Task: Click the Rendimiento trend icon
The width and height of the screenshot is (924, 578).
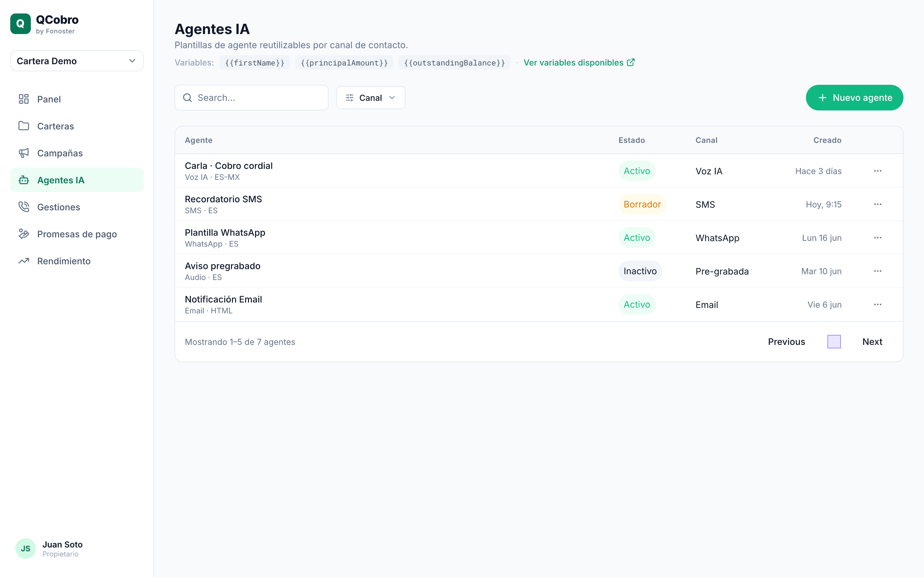Action: [24, 261]
